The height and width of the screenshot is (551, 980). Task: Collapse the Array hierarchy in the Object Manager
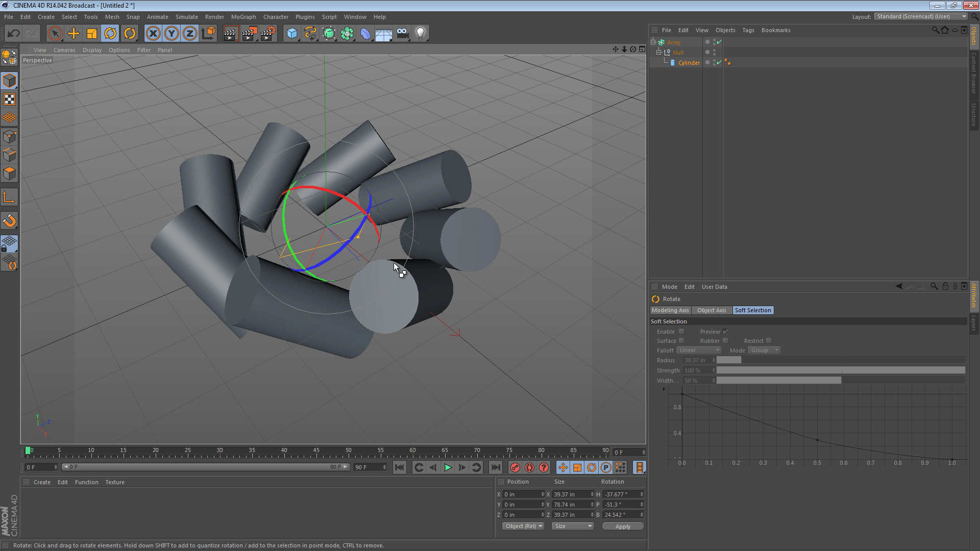pos(654,42)
